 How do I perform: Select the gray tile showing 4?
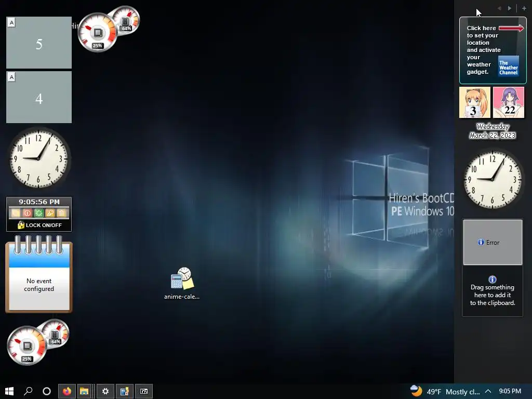coord(39,97)
